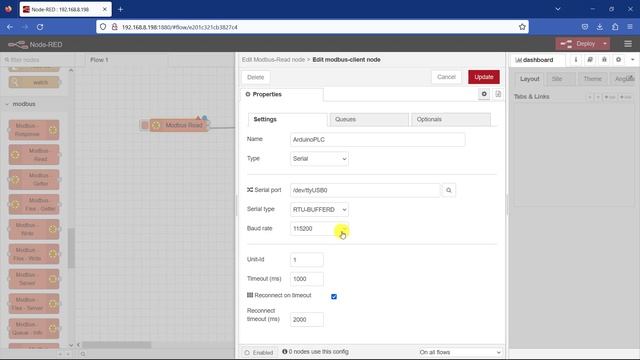Select Modbus-Flex-Server palette node
The width and height of the screenshot is (640, 360).
[34, 304]
